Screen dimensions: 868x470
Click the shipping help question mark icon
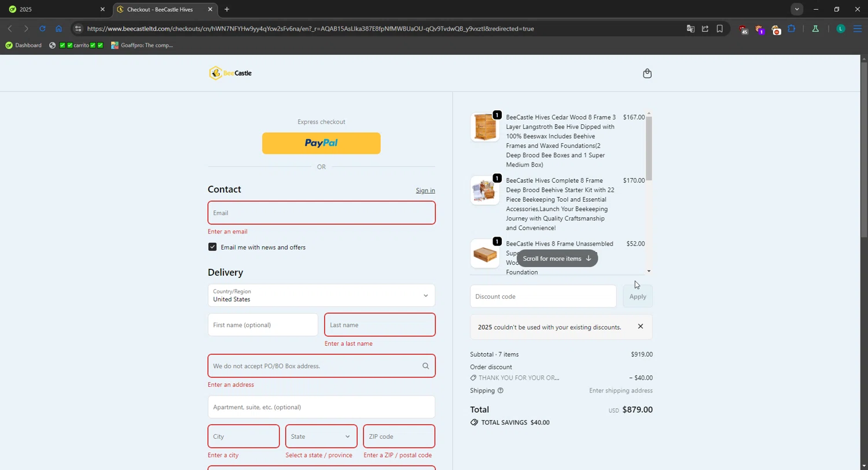point(501,391)
